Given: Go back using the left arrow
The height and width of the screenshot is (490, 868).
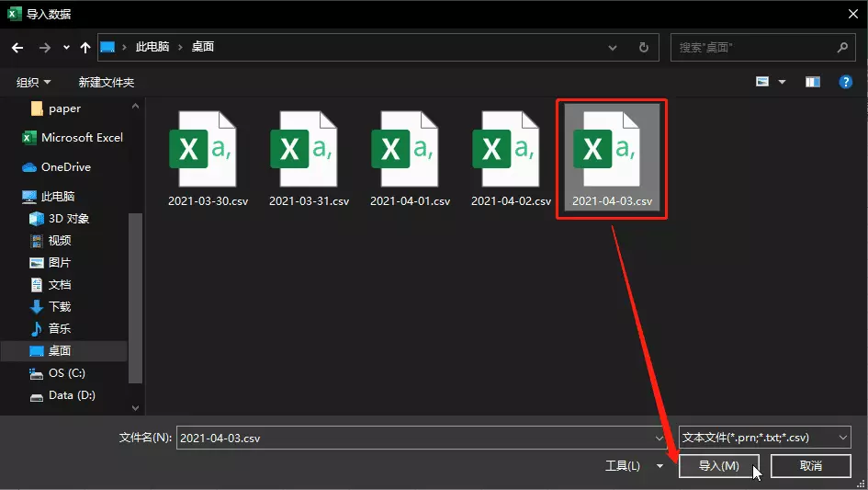Looking at the screenshot, I should pyautogui.click(x=17, y=48).
